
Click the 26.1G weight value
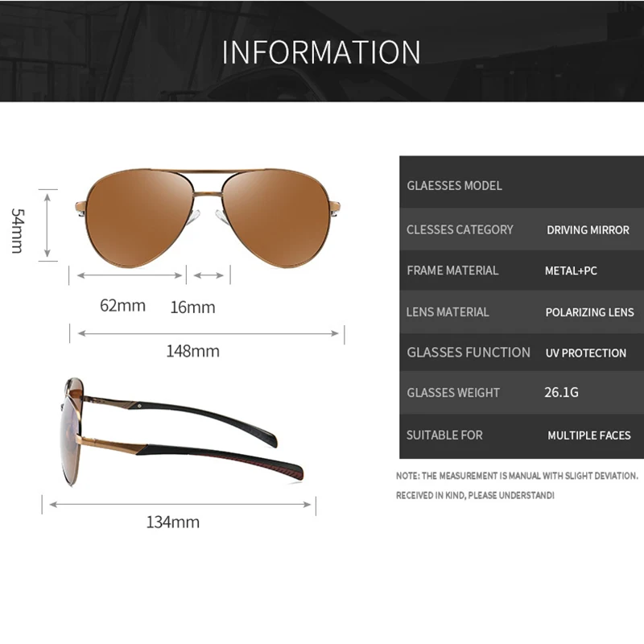tap(561, 392)
